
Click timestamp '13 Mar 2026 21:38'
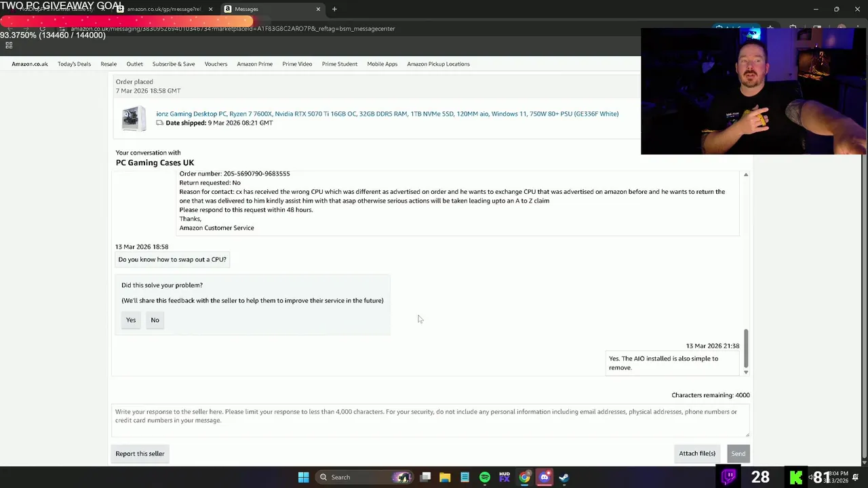point(713,346)
